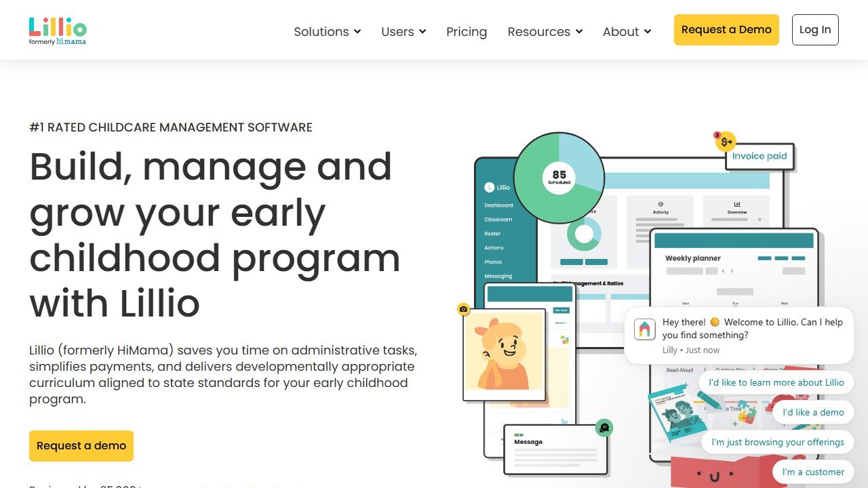
Task: Click the Weekly planner title
Action: [692, 258]
